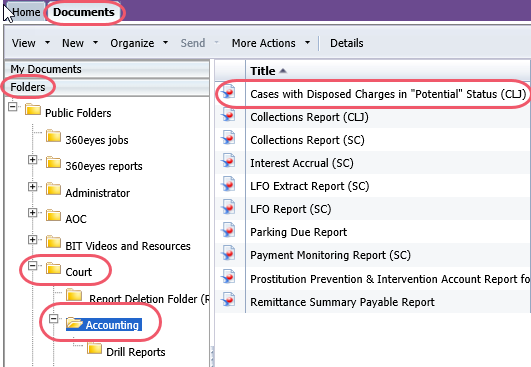Click the Administrator folder label
This screenshot has height=367, width=531.
98,193
